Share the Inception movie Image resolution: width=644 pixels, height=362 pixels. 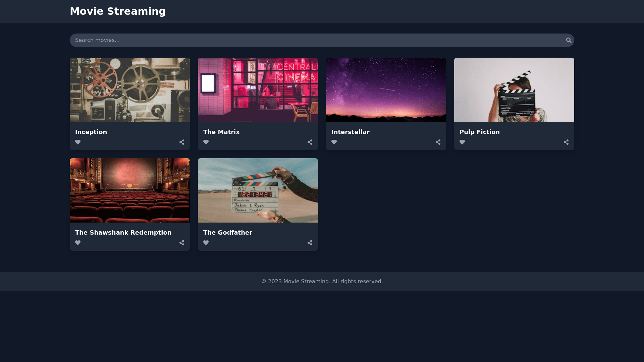182,142
